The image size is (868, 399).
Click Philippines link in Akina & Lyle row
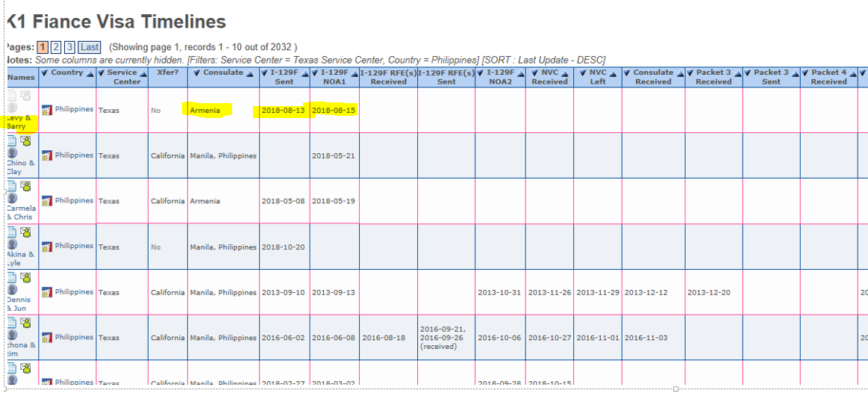coord(74,246)
